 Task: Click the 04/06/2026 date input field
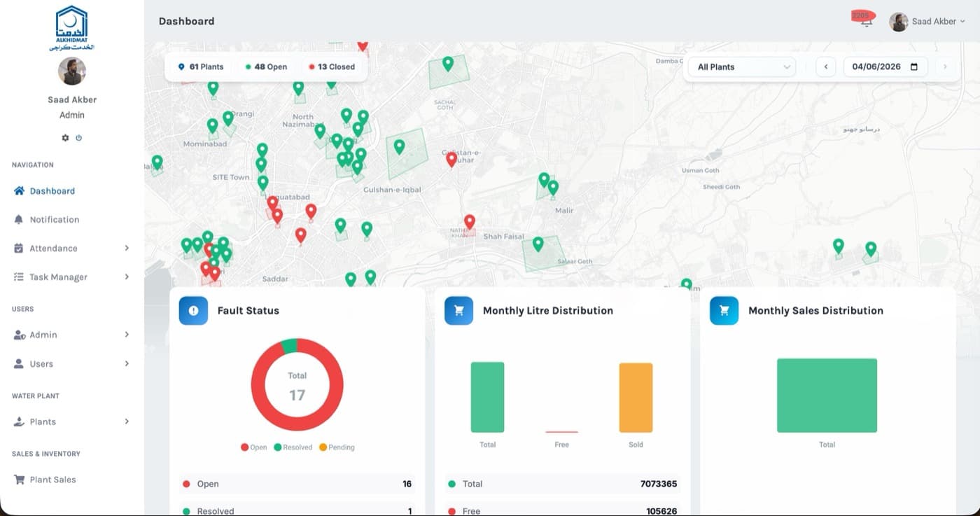point(885,67)
